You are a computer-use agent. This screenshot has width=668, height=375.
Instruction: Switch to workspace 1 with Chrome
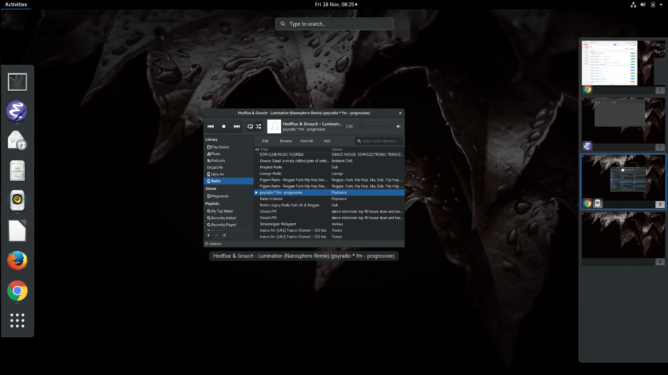click(623, 63)
